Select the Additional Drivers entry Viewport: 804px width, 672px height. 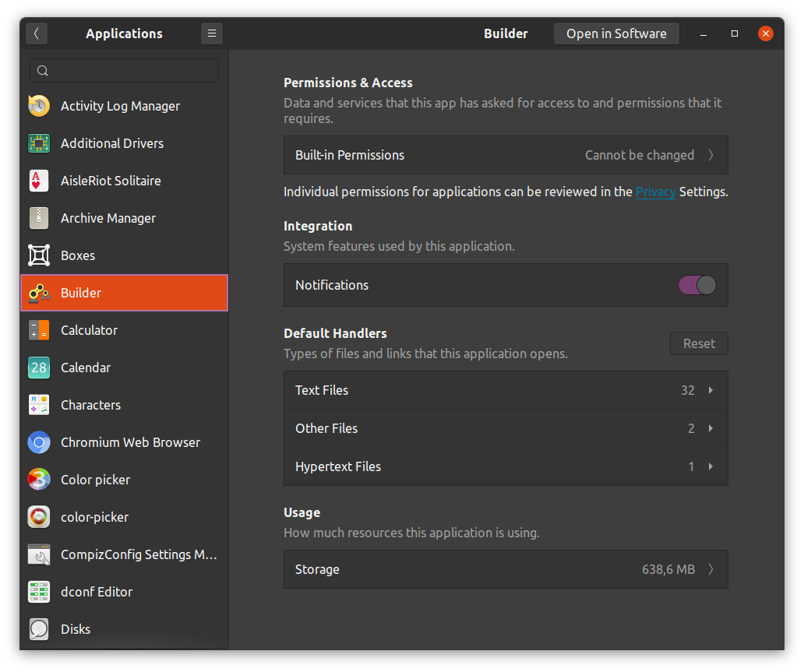(x=124, y=143)
